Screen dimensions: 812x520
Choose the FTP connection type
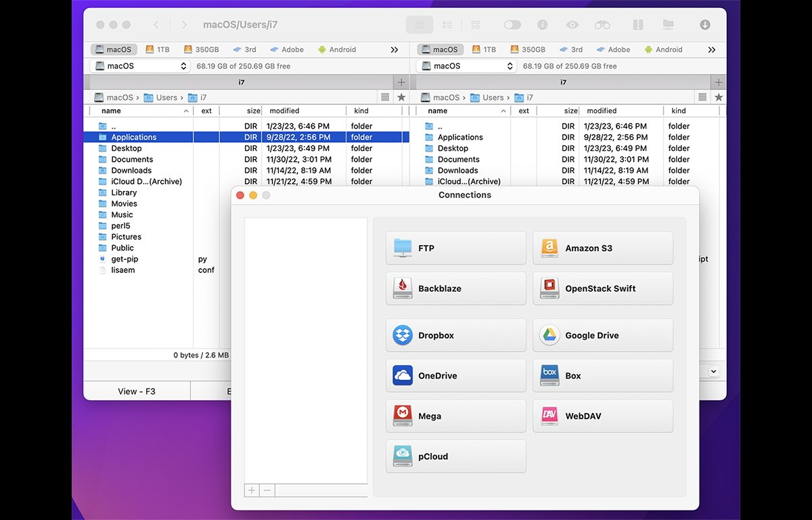[456, 248]
